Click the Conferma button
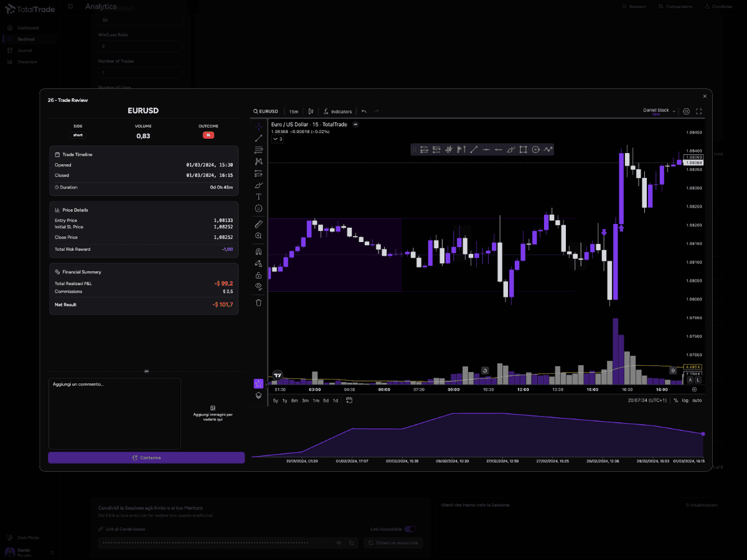 (146, 457)
